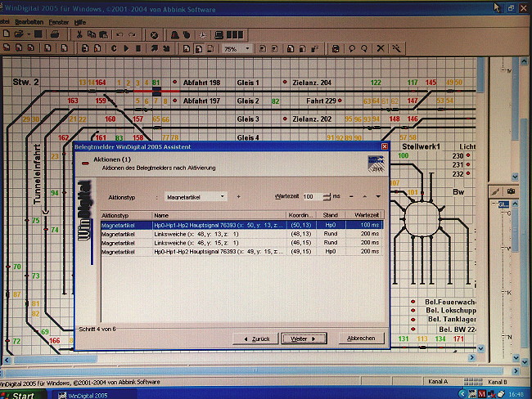The height and width of the screenshot is (399, 532).
Task: Click the Abbrechen button
Action: click(361, 338)
